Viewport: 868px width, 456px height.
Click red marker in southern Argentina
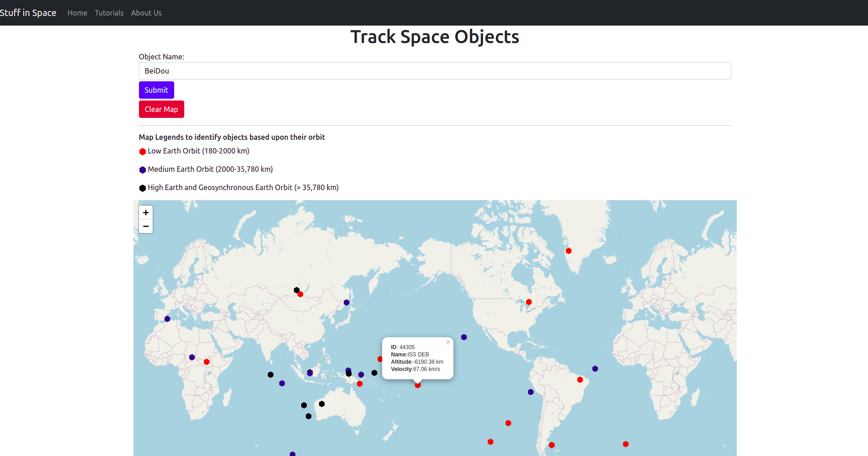[x=552, y=445]
